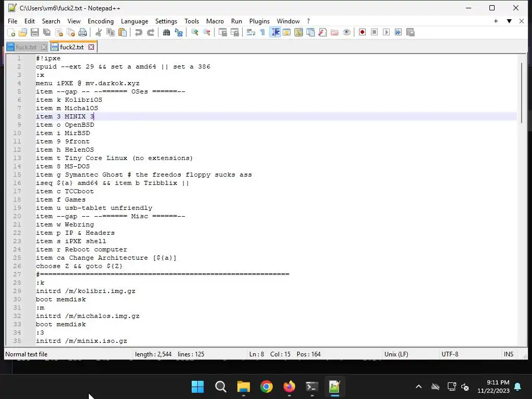The height and width of the screenshot is (399, 532).
Task: Zoom out with magnifier minus icon
Action: (x=207, y=32)
